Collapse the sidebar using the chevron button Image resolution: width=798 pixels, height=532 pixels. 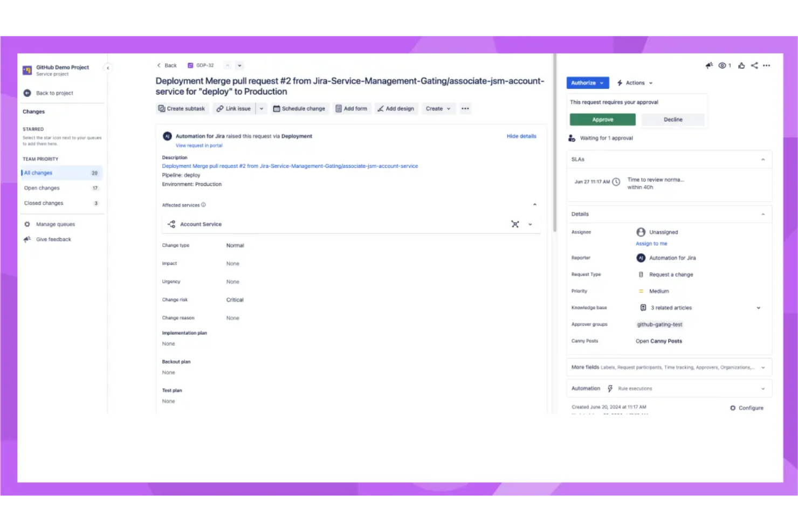coord(108,68)
